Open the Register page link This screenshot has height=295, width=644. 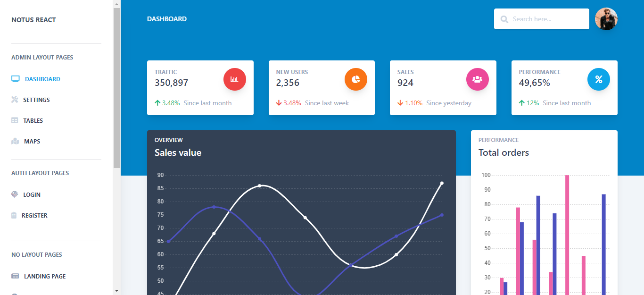[34, 215]
